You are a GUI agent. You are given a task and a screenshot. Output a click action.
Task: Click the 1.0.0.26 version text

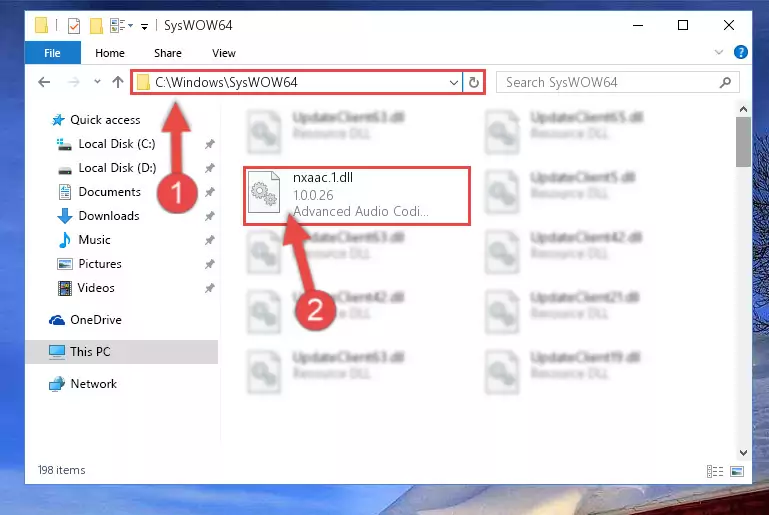click(x=313, y=195)
